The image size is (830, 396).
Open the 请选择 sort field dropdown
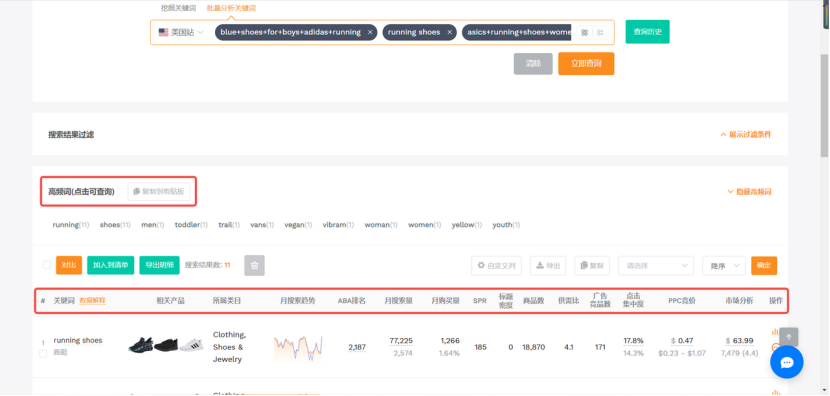(656, 265)
